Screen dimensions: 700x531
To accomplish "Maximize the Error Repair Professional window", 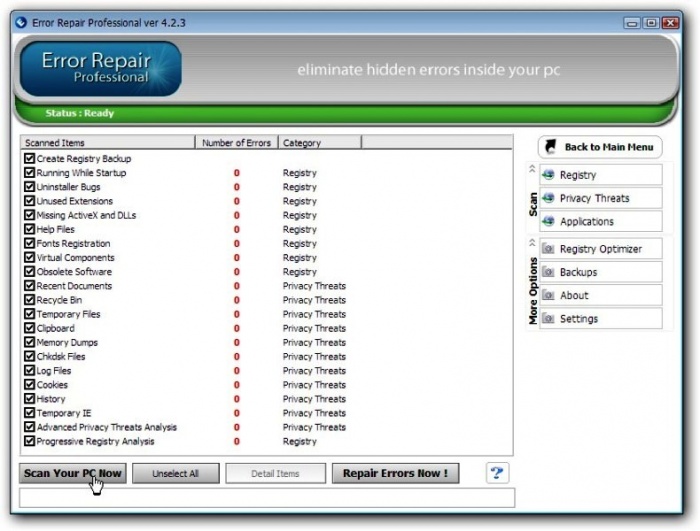I will 651,23.
